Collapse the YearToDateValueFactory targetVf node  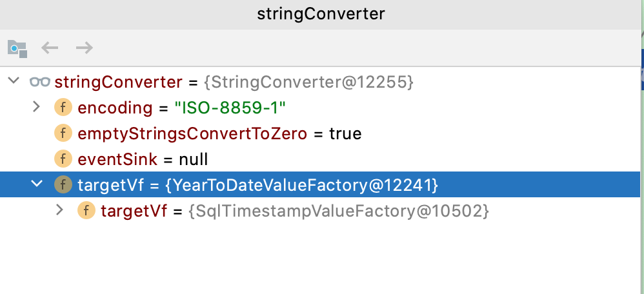37,184
